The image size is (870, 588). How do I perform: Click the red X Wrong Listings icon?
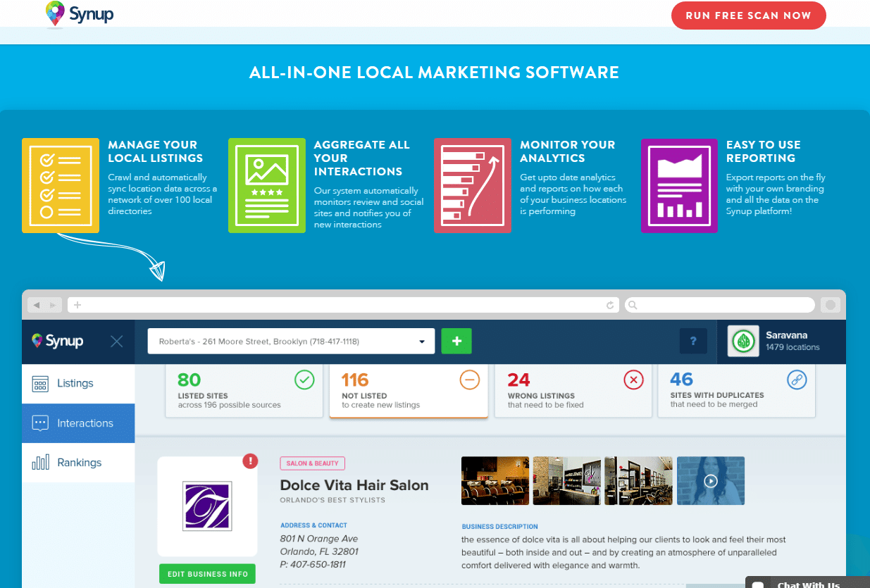tap(634, 380)
